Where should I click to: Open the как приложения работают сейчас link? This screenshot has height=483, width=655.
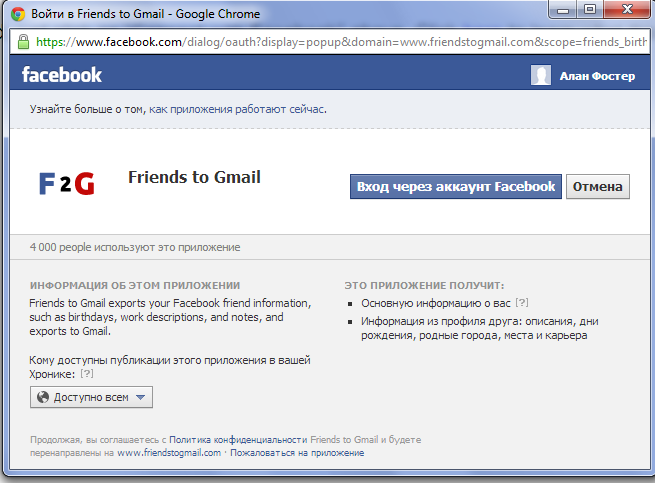(x=238, y=109)
